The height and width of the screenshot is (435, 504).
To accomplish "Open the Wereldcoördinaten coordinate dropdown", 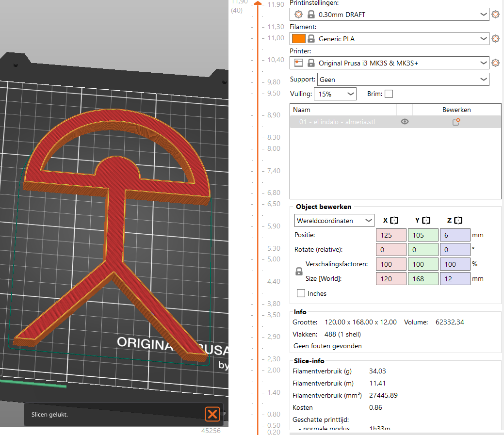I will tap(334, 221).
